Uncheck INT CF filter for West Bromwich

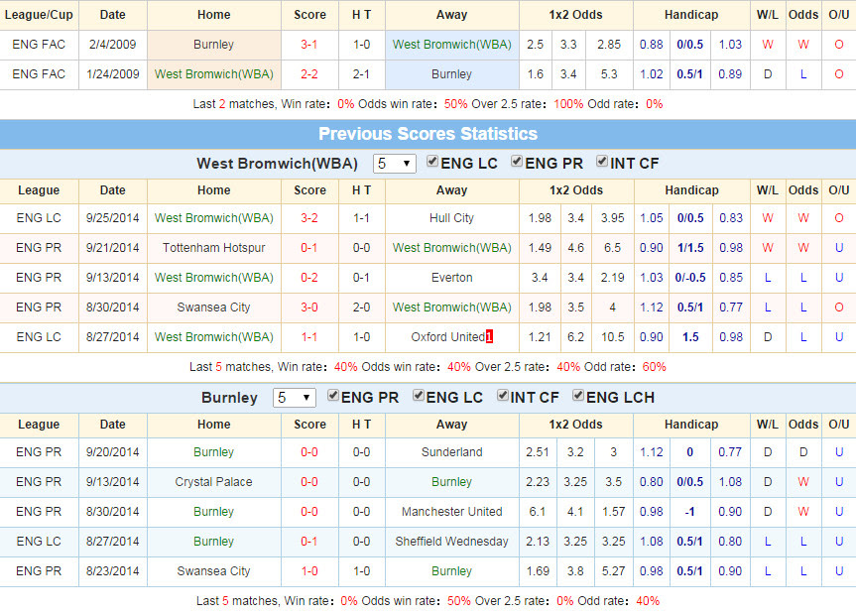tap(602, 161)
